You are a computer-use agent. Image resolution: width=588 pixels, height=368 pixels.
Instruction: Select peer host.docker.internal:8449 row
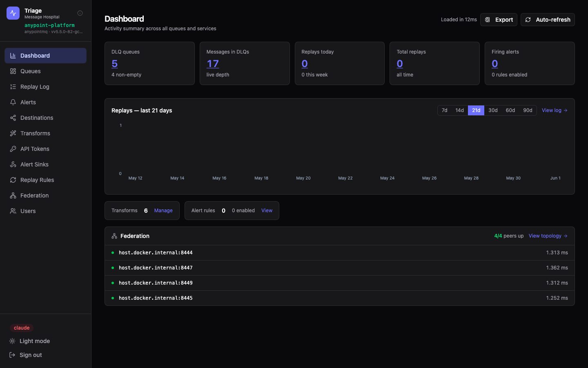340,283
